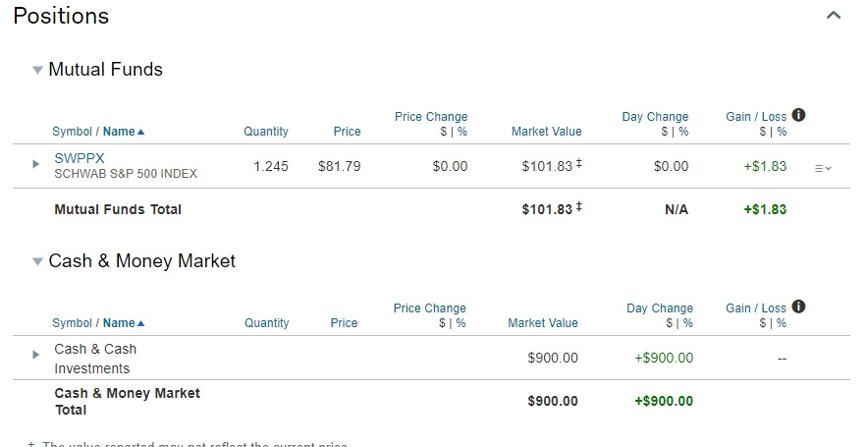Click the Mutual Funds section heading
The width and height of the screenshot is (868, 447).
click(105, 70)
